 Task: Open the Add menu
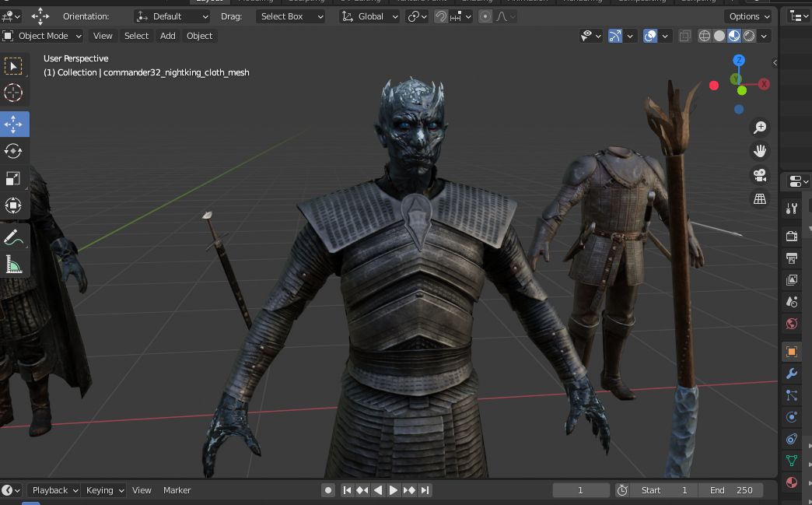[167, 36]
